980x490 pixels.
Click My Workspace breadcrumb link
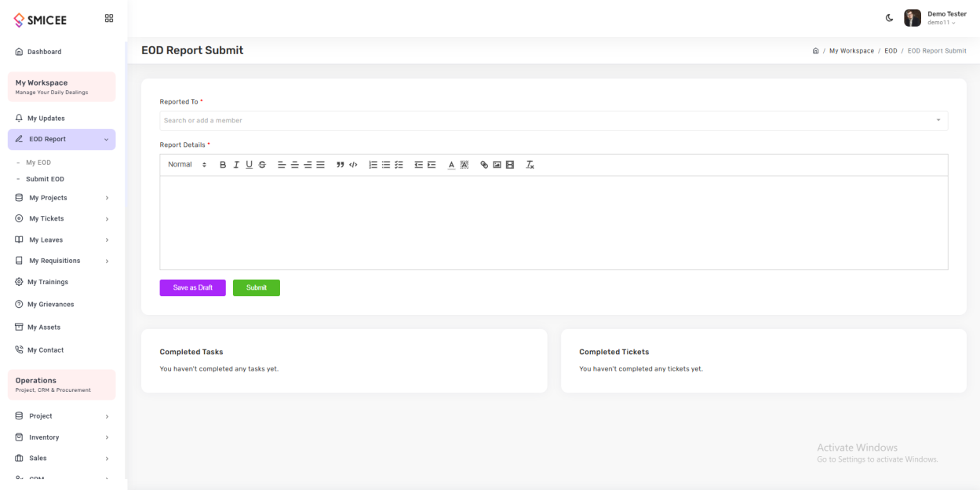pos(851,51)
